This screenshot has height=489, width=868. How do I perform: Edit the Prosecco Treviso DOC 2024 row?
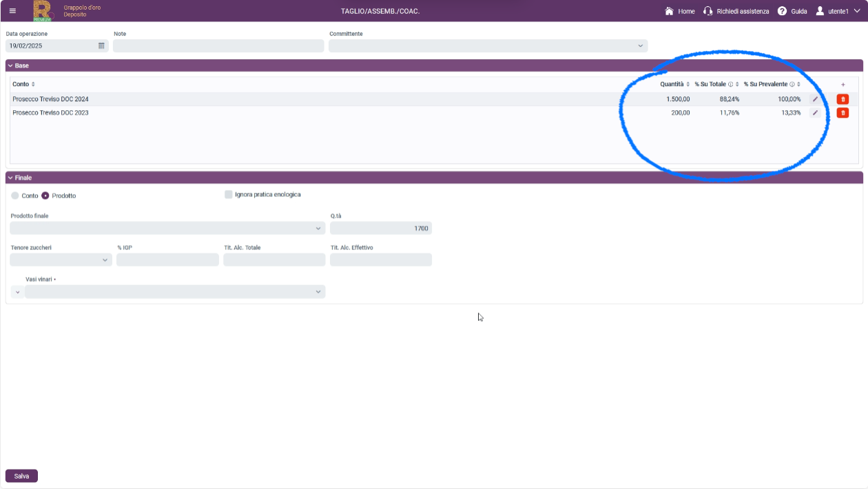(816, 99)
